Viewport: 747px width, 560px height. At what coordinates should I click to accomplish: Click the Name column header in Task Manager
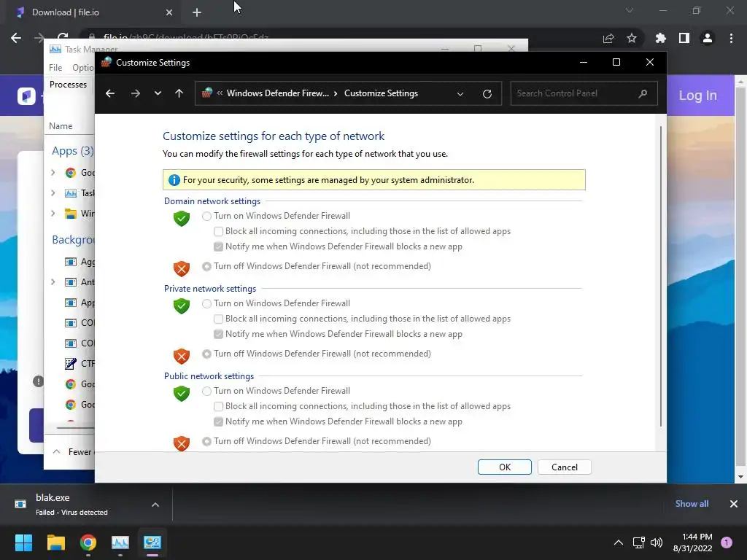click(x=61, y=126)
